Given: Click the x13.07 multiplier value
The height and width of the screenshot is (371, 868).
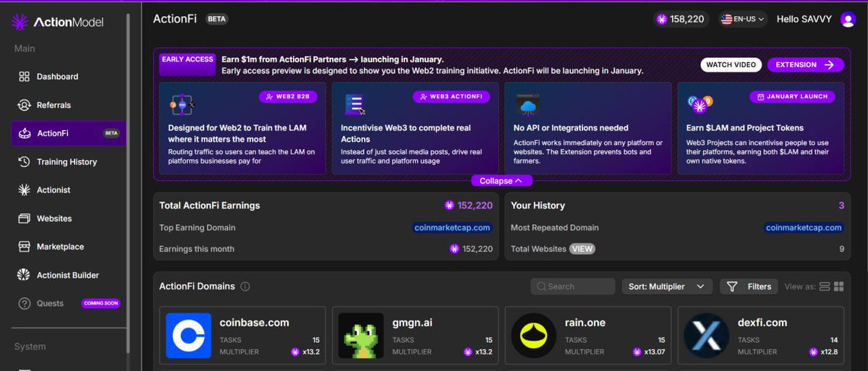Looking at the screenshot, I should [655, 352].
